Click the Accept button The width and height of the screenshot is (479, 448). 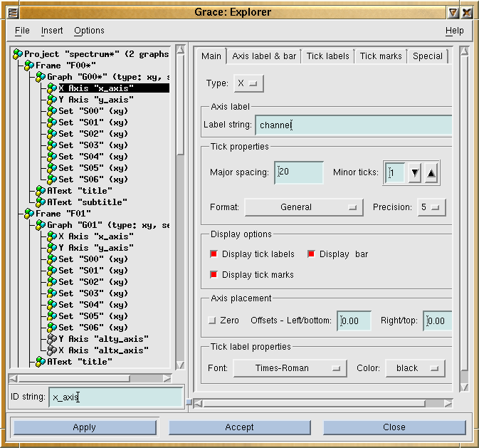(239, 427)
